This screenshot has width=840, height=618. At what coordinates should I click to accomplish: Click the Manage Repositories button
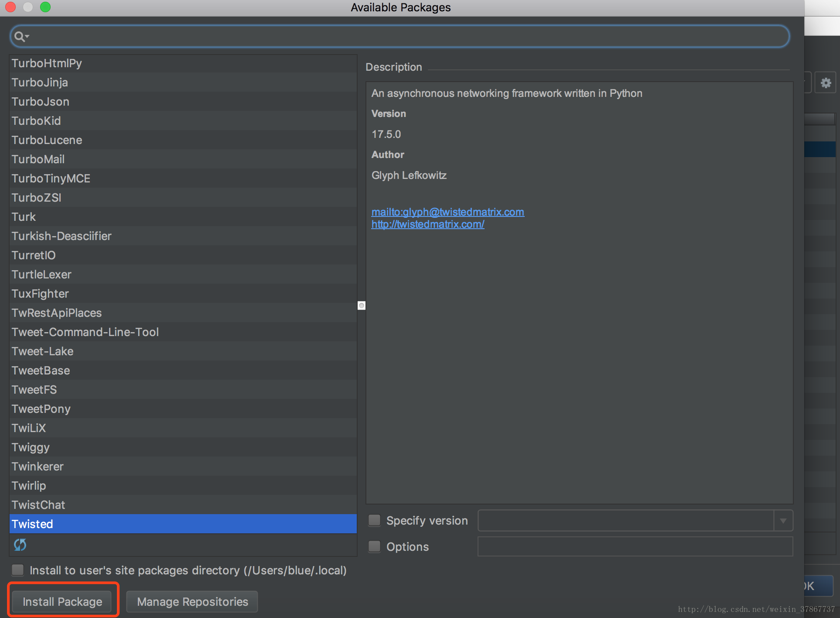coord(192,601)
